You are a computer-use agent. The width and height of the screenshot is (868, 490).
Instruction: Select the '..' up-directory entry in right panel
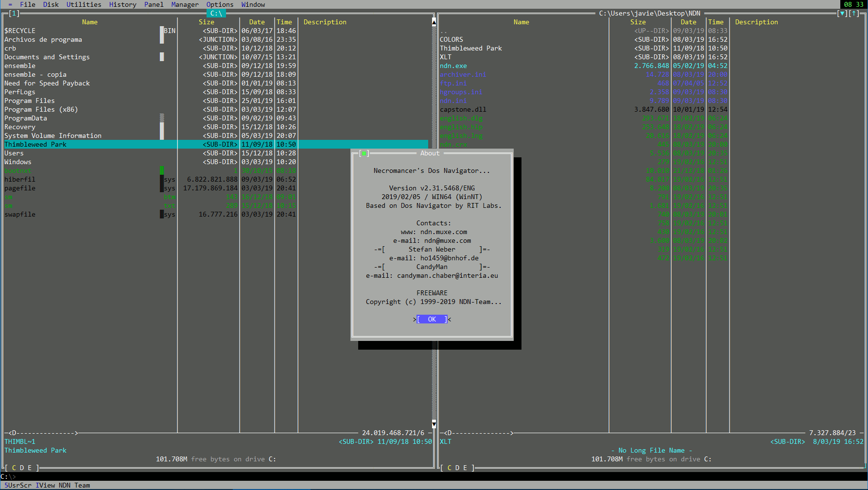pos(444,31)
